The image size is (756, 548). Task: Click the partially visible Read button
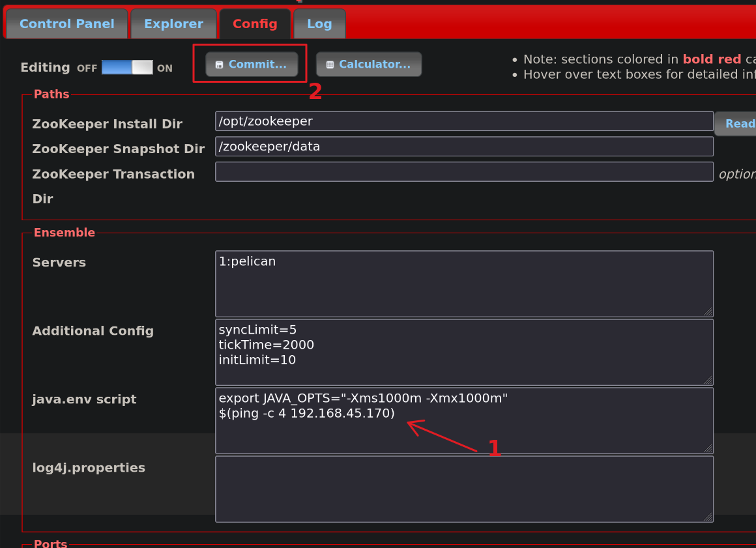pos(736,124)
